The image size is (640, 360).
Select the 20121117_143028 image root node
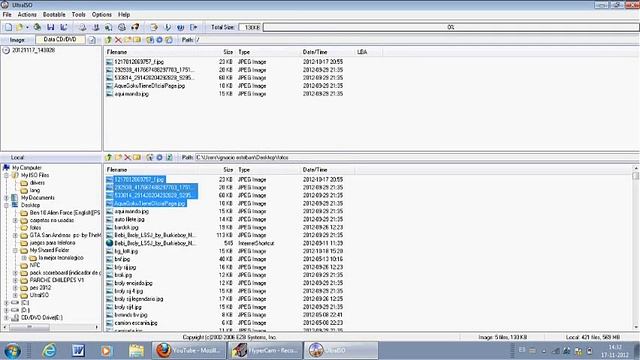[33, 50]
